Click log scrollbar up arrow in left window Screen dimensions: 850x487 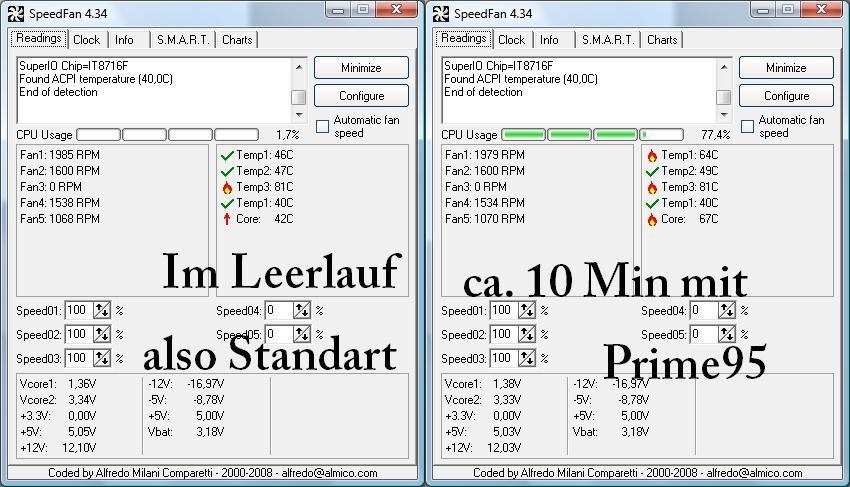pos(299,67)
